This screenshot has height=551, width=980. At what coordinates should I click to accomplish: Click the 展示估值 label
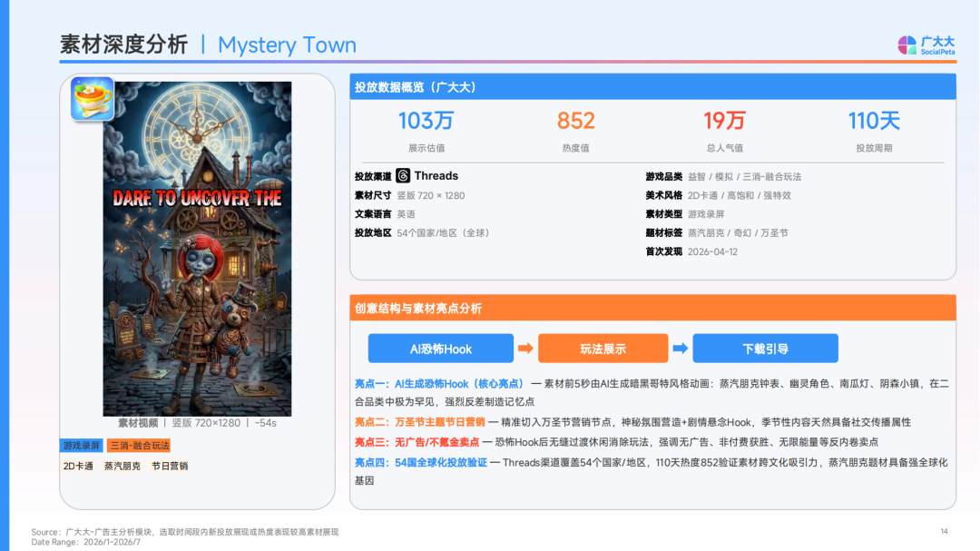[x=426, y=148]
